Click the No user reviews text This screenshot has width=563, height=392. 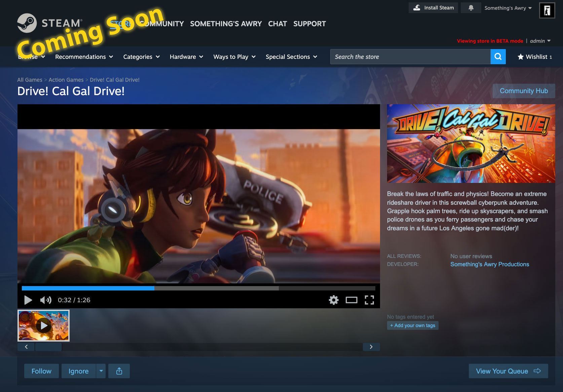[x=471, y=256]
